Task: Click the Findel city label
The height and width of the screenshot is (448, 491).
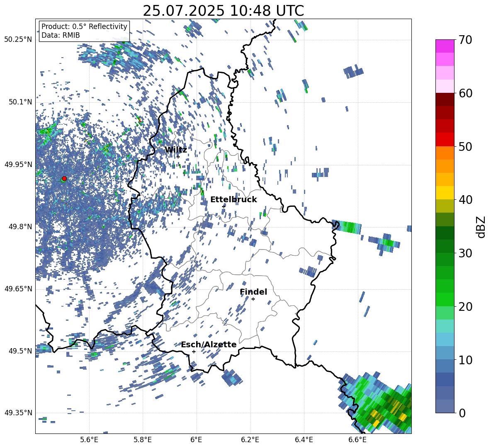Action: coord(253,292)
